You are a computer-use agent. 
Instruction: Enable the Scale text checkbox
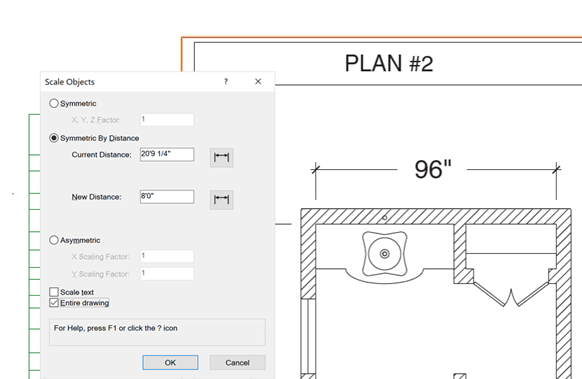[54, 292]
